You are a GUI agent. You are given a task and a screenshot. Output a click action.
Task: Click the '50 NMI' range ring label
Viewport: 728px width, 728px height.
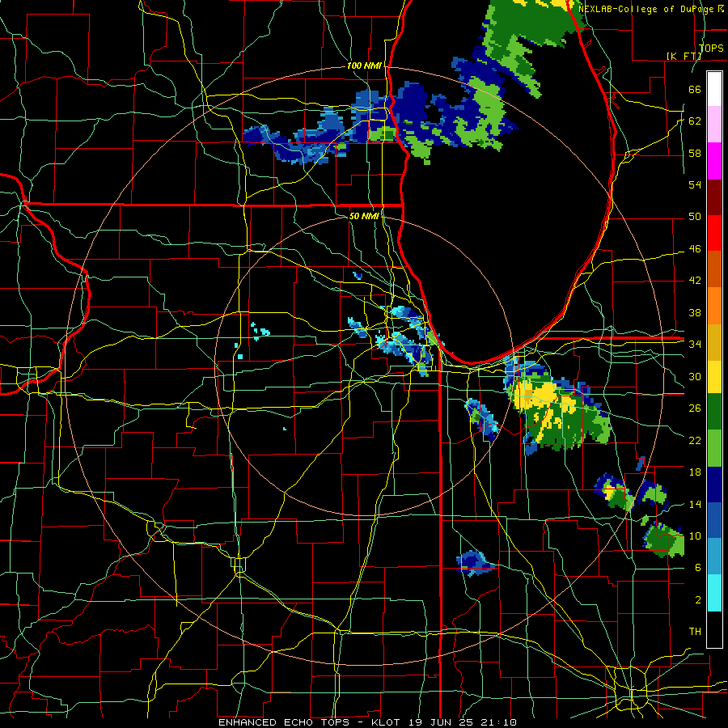[x=364, y=216]
